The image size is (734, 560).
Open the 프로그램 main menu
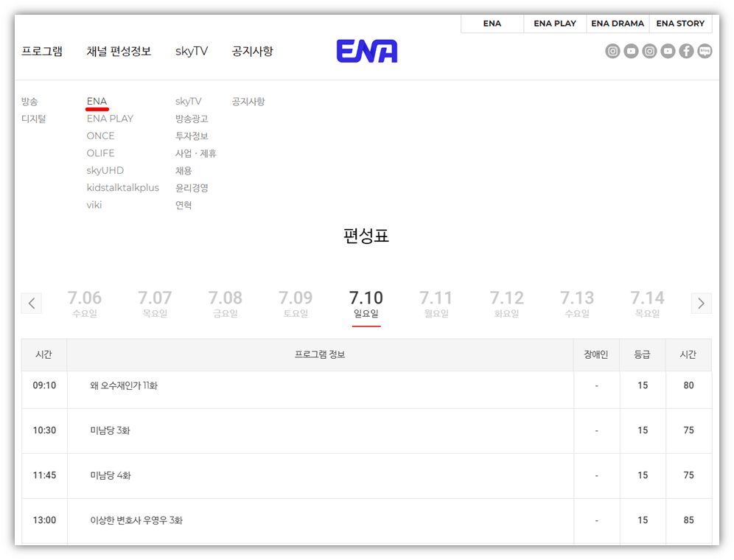click(42, 51)
